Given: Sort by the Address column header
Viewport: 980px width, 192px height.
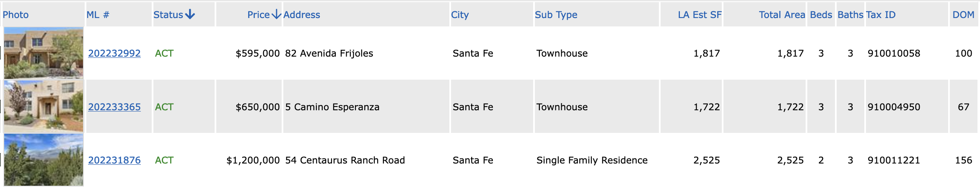Looking at the screenshot, I should 302,15.
